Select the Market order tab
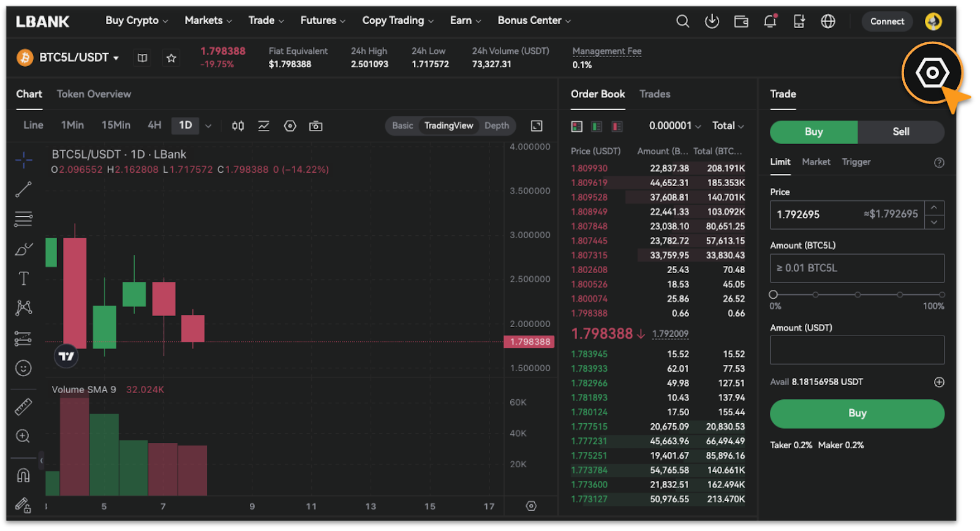 tap(816, 162)
